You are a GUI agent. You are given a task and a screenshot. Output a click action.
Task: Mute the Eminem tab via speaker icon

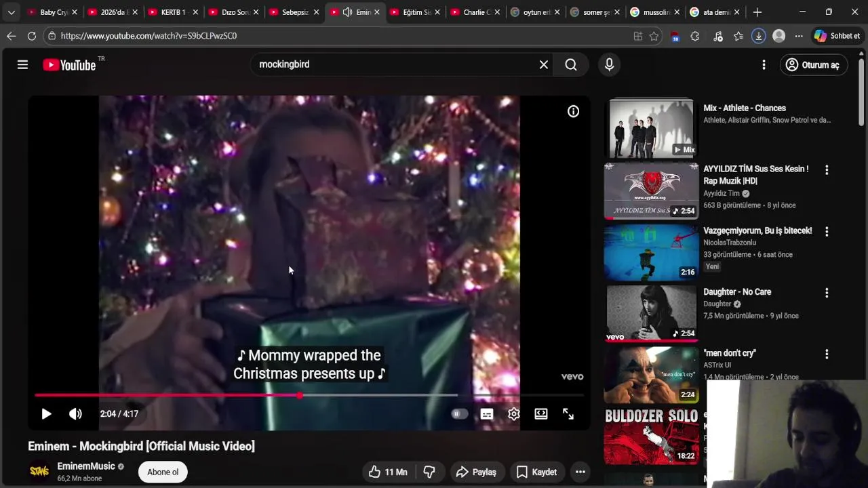pyautogui.click(x=347, y=12)
